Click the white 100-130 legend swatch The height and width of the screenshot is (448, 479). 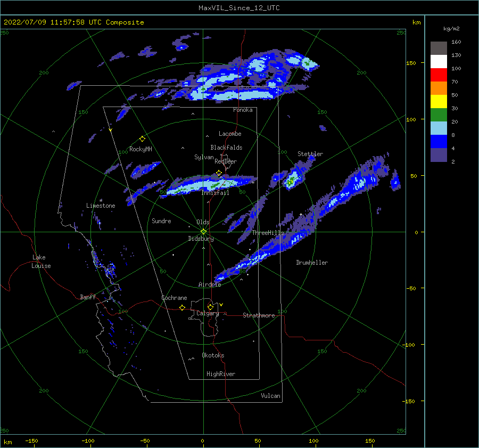(439, 62)
